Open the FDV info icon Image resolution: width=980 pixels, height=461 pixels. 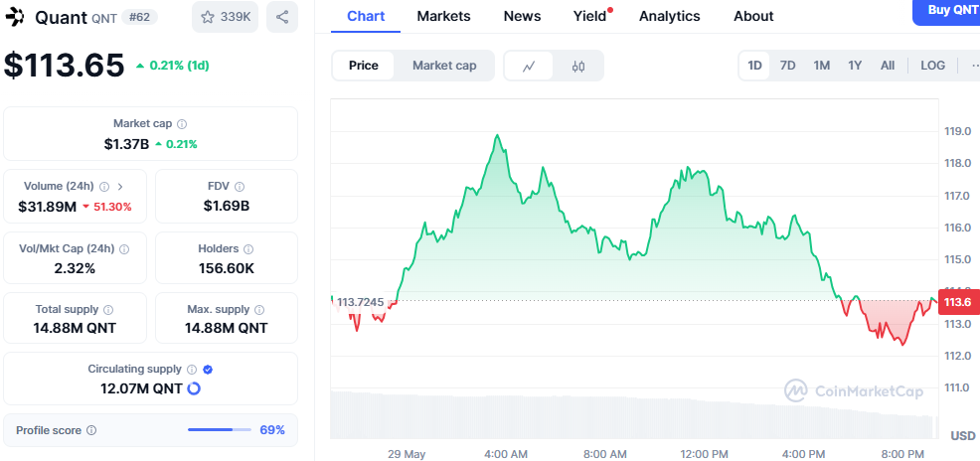tap(240, 186)
